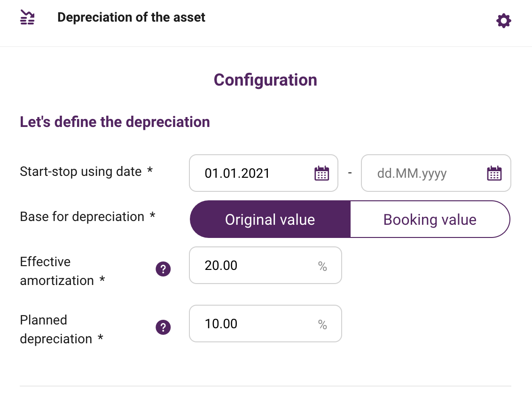Edit the Effective amortization 20.00 field
This screenshot has height=395, width=532.
[x=266, y=265]
